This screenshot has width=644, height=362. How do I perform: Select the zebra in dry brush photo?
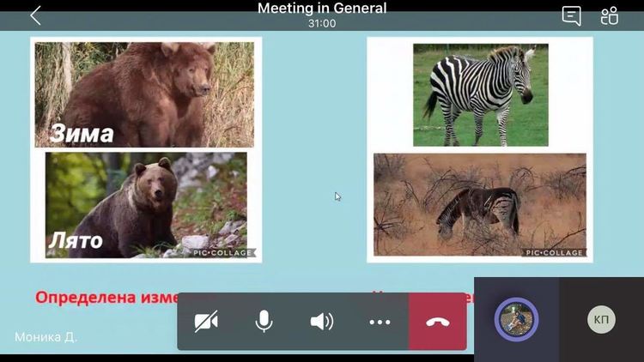pyautogui.click(x=479, y=204)
